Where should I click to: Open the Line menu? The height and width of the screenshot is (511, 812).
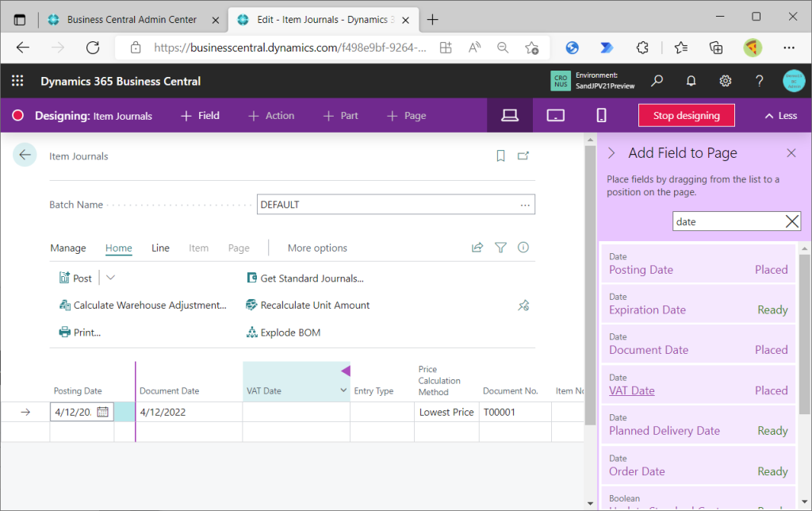(x=160, y=248)
